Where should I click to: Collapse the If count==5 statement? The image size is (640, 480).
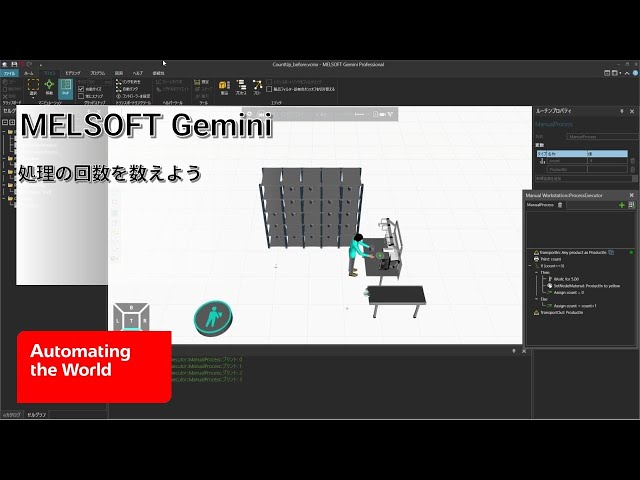point(530,266)
